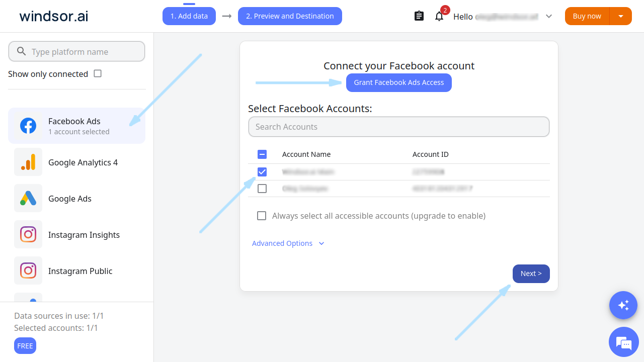644x362 pixels.
Task: Open the clipboard tasks icon
Action: [419, 16]
